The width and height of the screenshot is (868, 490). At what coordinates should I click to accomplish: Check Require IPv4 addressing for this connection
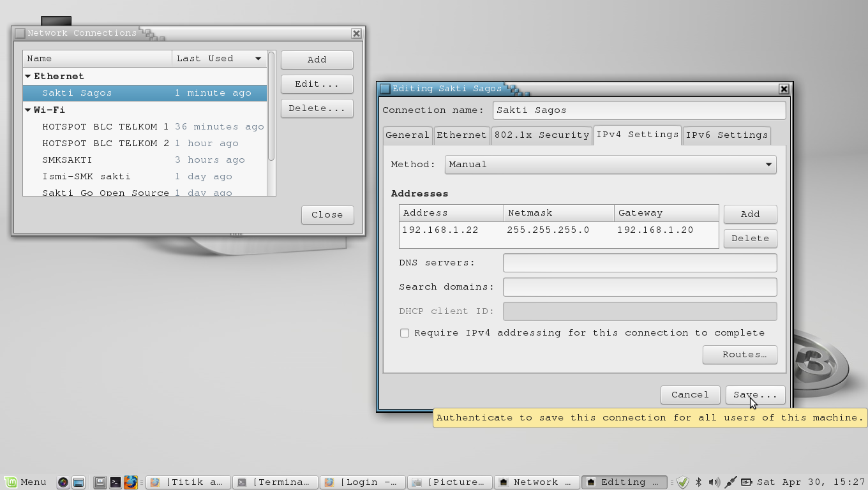coord(405,332)
